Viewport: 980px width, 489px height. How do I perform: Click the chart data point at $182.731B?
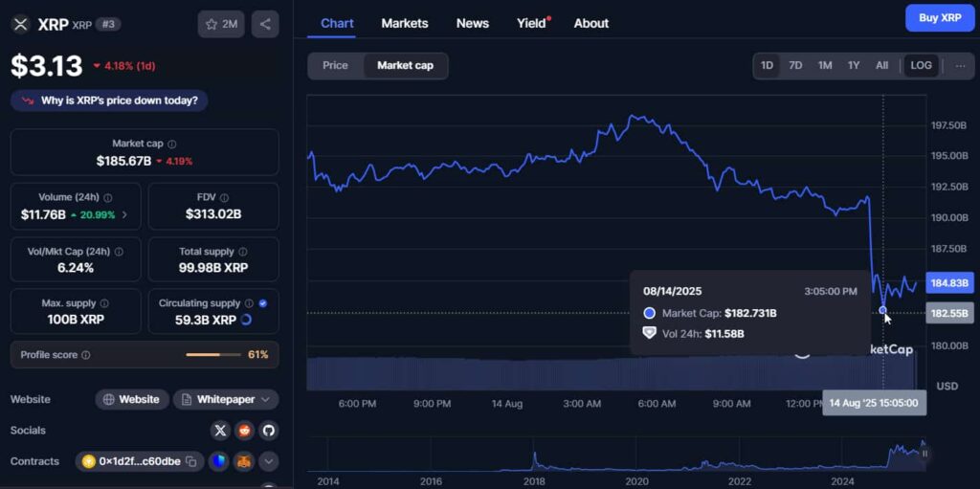coord(882,309)
